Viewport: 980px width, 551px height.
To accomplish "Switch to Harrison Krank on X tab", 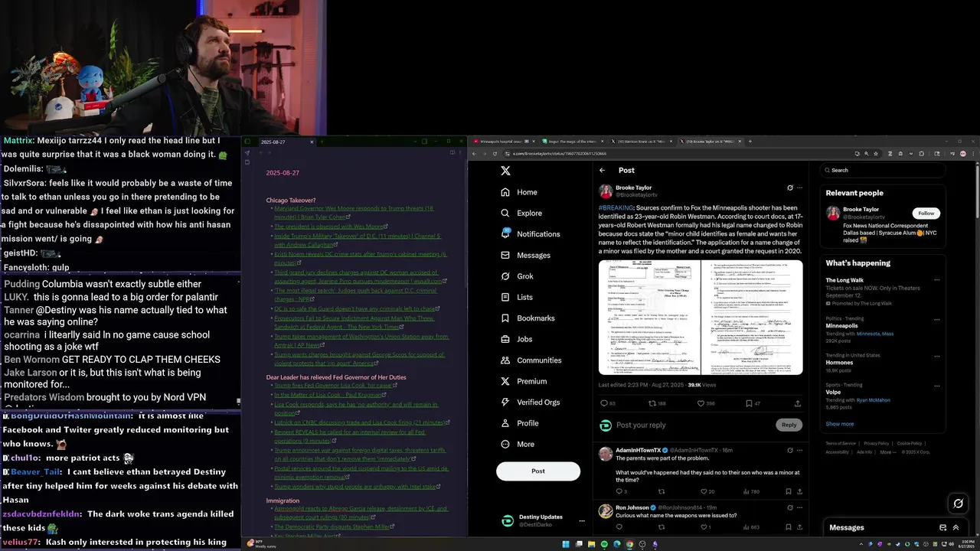I will (x=643, y=142).
